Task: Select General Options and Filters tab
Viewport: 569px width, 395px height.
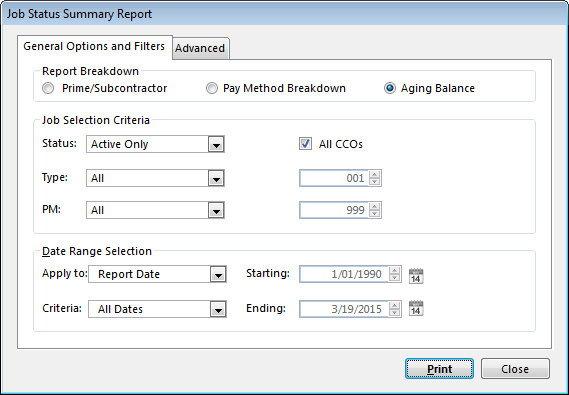Action: click(x=94, y=46)
